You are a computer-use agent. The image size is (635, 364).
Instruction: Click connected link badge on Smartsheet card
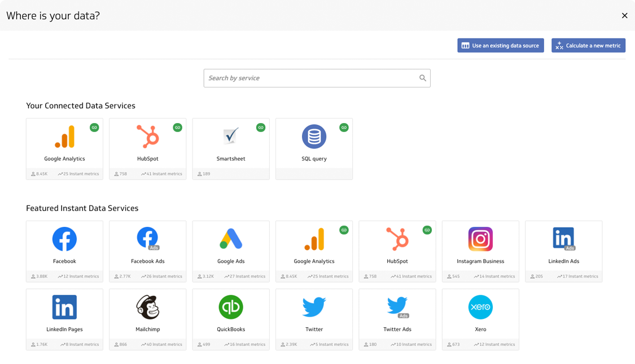click(x=261, y=128)
